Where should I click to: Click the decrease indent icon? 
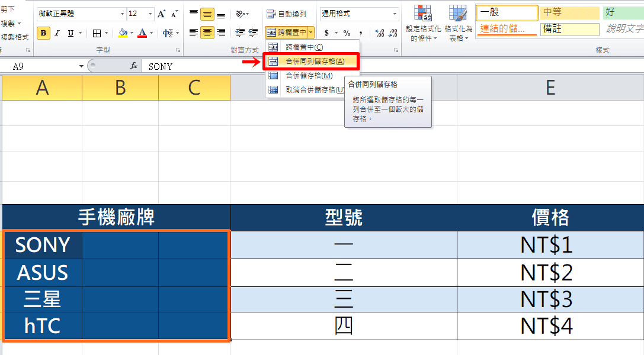(x=240, y=33)
